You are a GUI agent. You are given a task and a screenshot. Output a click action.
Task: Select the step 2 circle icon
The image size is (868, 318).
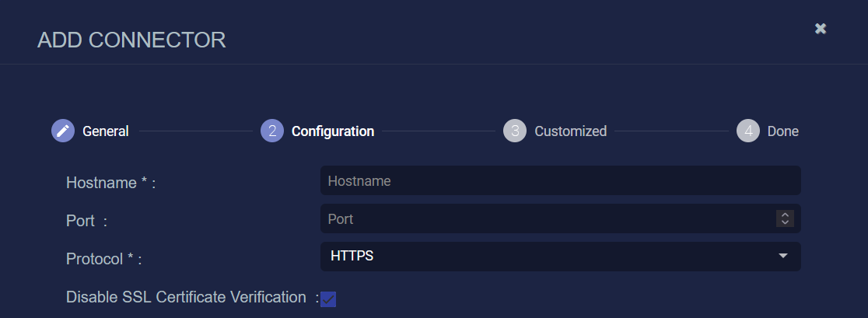[x=272, y=131]
